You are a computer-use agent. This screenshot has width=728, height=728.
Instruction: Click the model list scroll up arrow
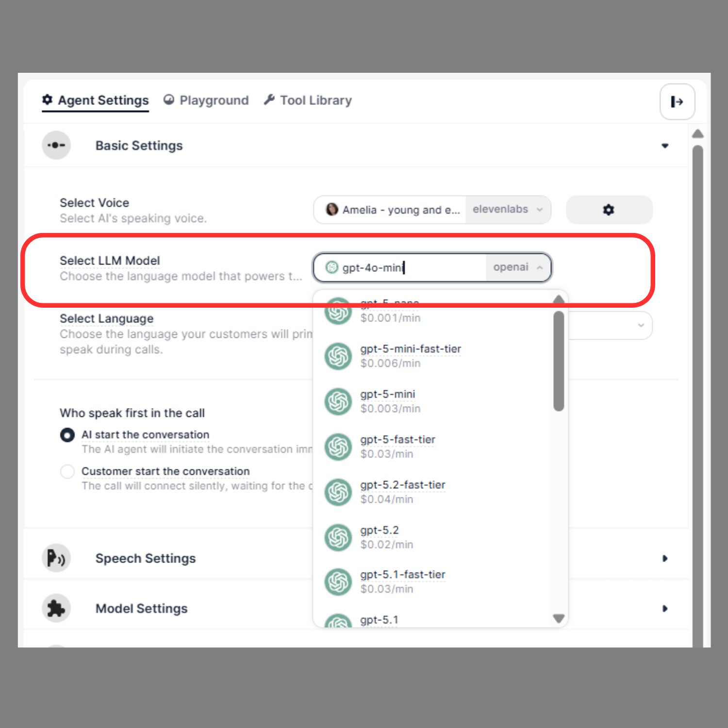pos(559,299)
